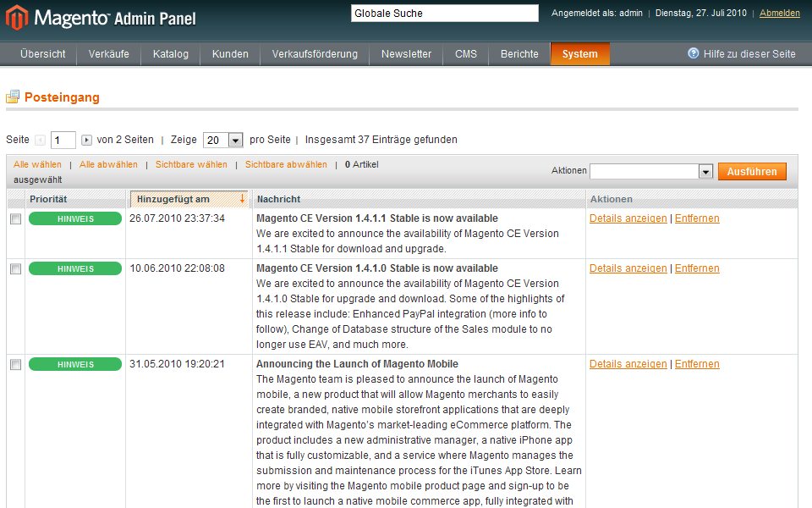The height and width of the screenshot is (508, 812).
Task: Click 'Announcing the Launch of Magento Mobile'
Action: (357, 364)
